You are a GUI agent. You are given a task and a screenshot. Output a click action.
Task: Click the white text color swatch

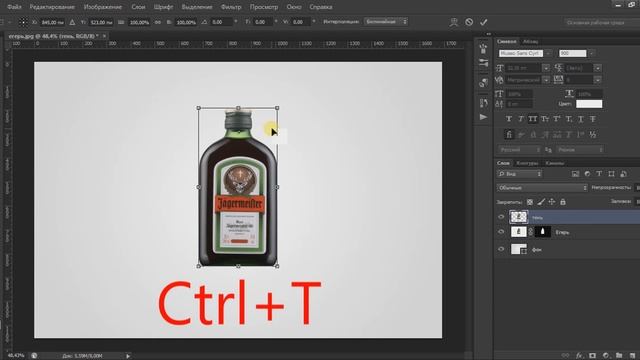[589, 104]
